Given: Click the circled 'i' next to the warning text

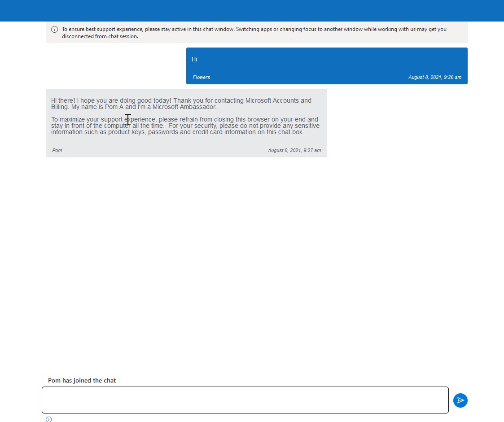Looking at the screenshot, I should 54,29.
